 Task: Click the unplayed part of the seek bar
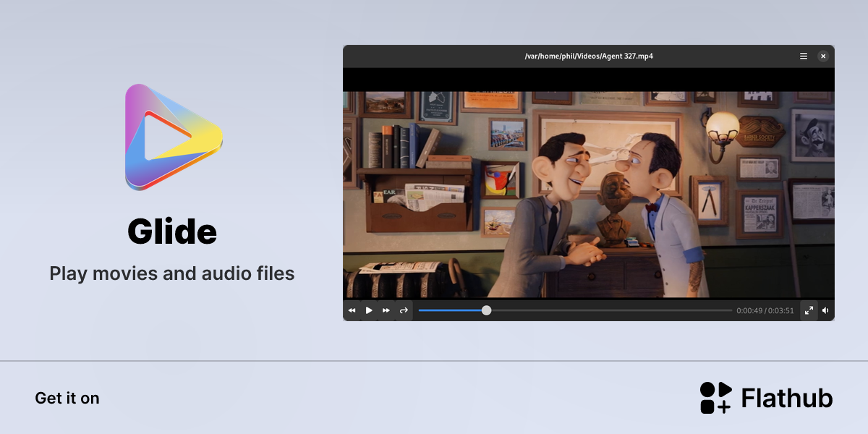tap(612, 310)
